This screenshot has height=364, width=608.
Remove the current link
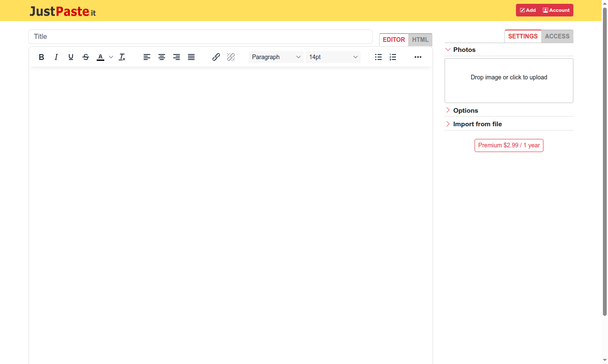(231, 57)
